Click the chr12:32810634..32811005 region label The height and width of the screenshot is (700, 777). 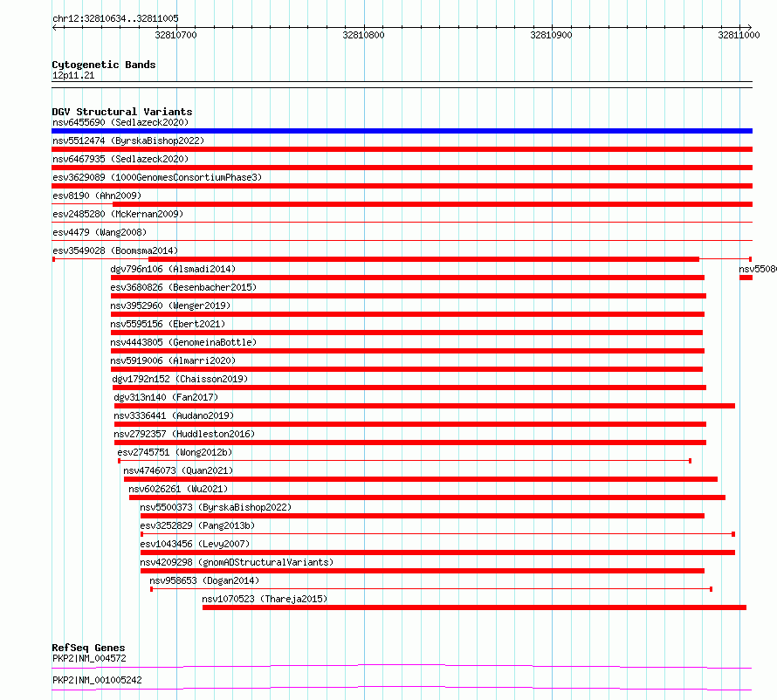pos(115,18)
